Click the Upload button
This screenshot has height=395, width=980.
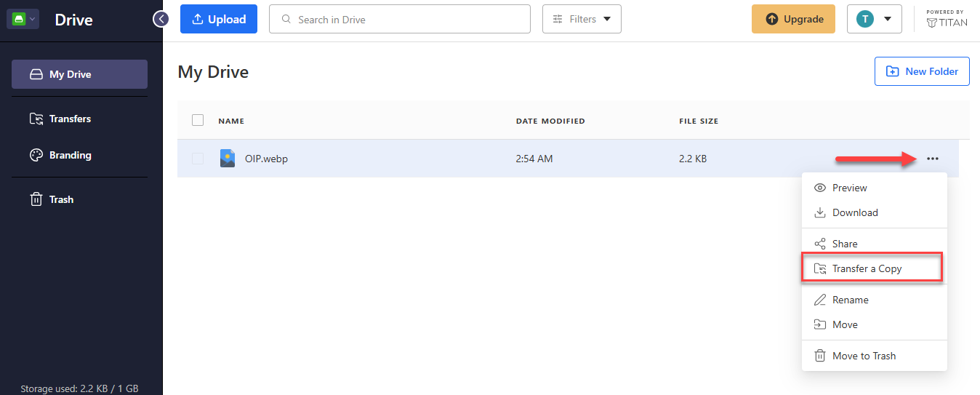[219, 20]
